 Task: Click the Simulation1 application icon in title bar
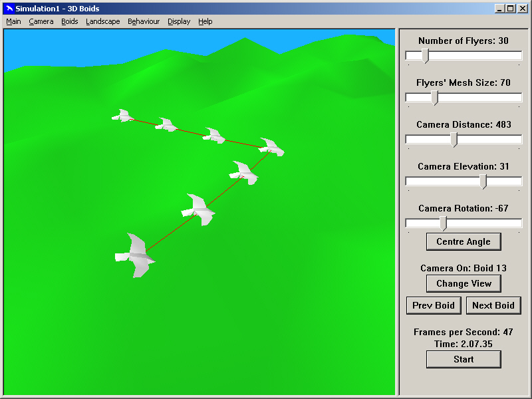coord(9,9)
